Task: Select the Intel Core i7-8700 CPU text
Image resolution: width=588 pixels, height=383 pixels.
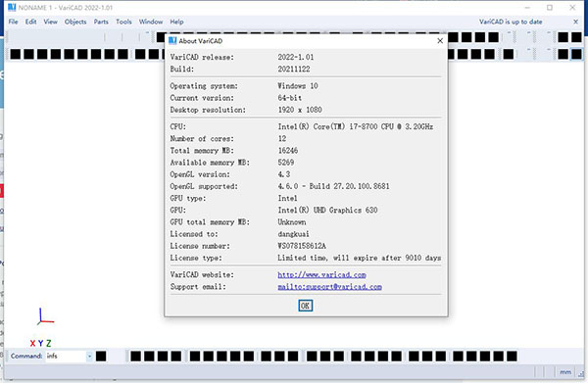Action: tap(355, 126)
